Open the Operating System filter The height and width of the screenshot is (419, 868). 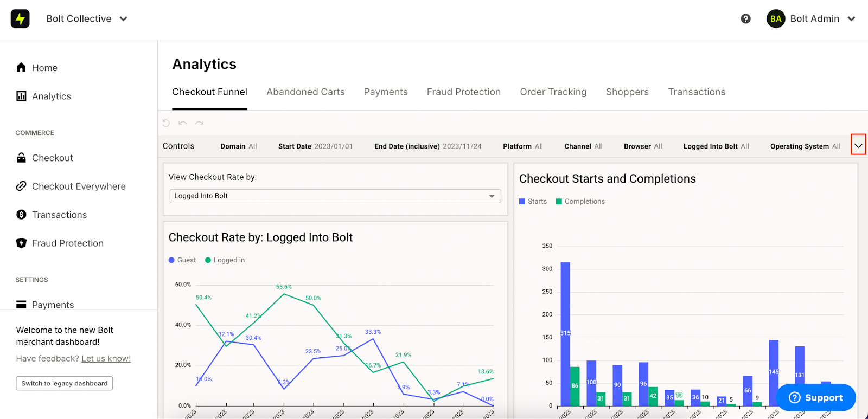805,146
